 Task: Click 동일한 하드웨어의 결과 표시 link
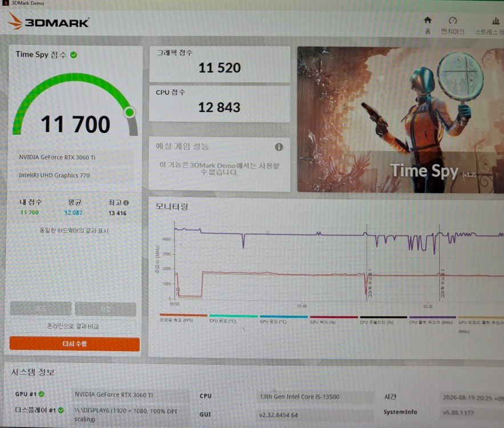click(x=74, y=231)
